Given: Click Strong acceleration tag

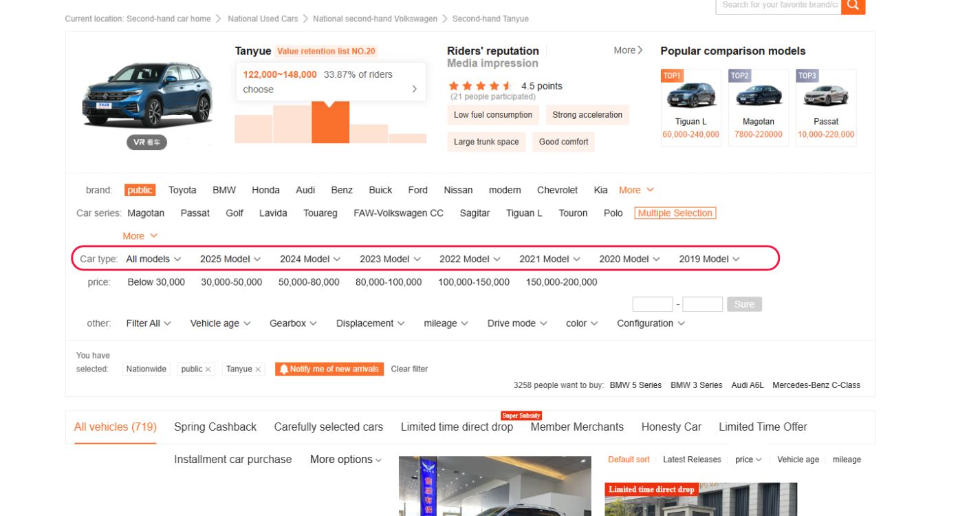Looking at the screenshot, I should point(587,115).
